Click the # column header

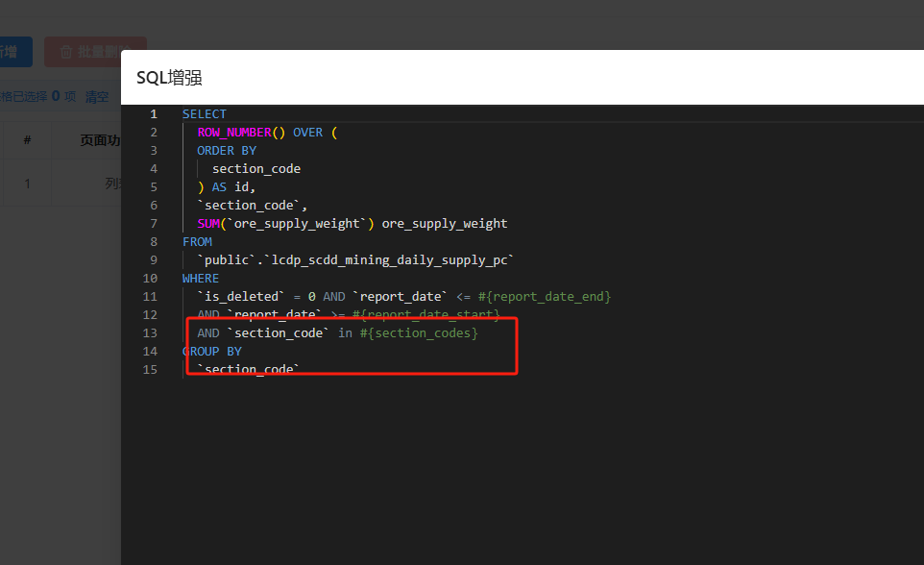pos(27,140)
